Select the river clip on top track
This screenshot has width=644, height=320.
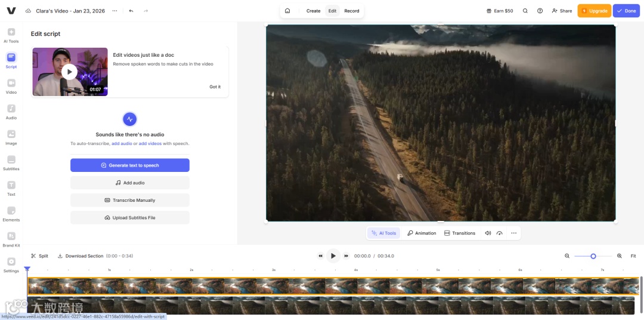pyautogui.click(x=333, y=286)
